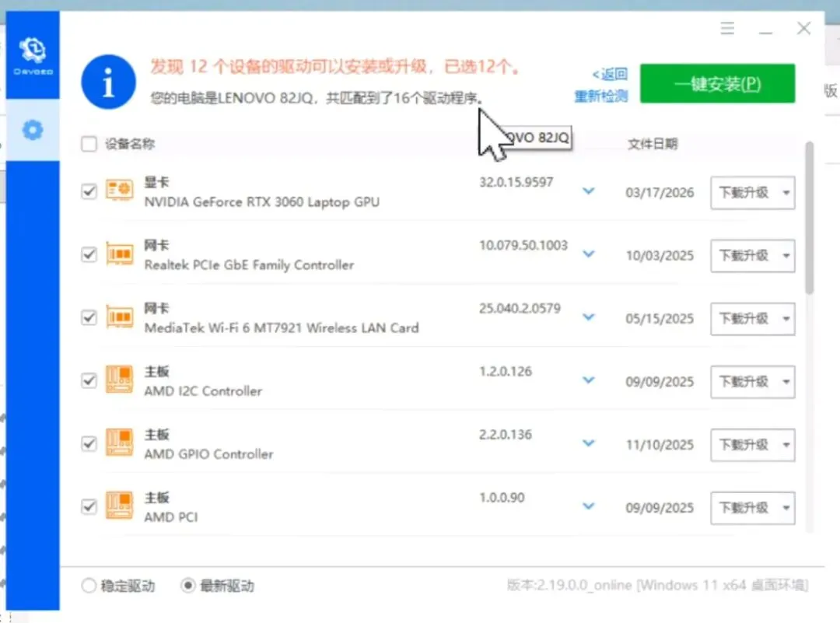Click the blue info circle icon
The width and height of the screenshot is (840, 623).
pos(108,82)
